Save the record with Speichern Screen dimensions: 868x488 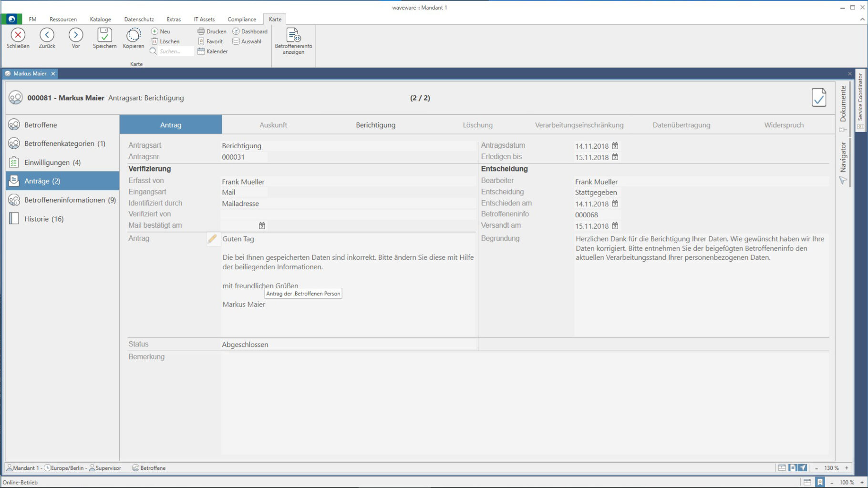(x=104, y=35)
